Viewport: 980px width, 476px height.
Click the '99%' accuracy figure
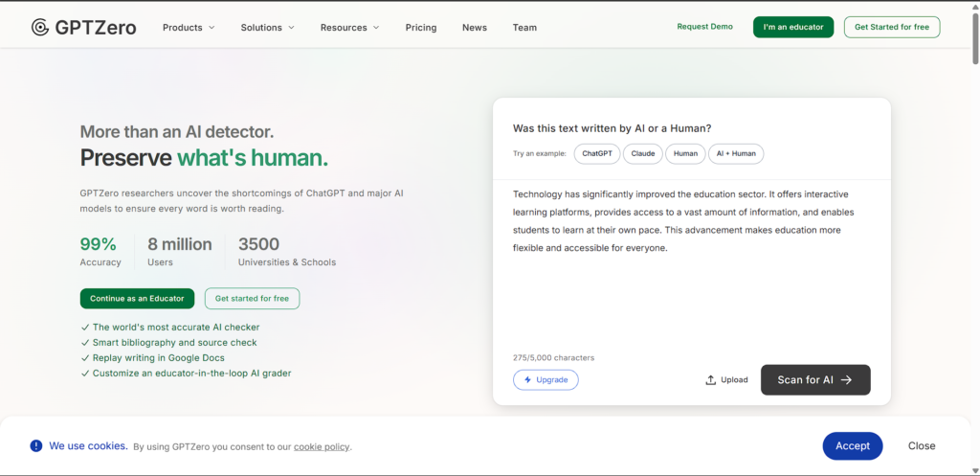point(99,244)
